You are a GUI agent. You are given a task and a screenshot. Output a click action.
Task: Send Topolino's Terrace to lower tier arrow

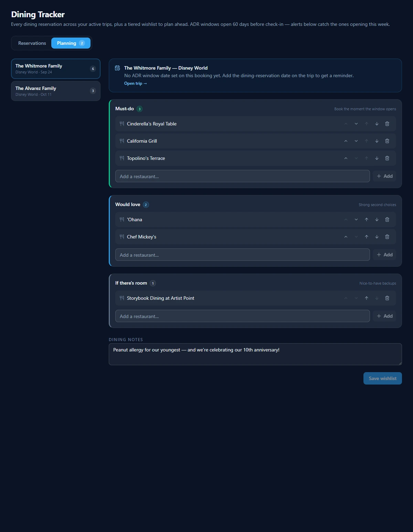click(x=377, y=158)
